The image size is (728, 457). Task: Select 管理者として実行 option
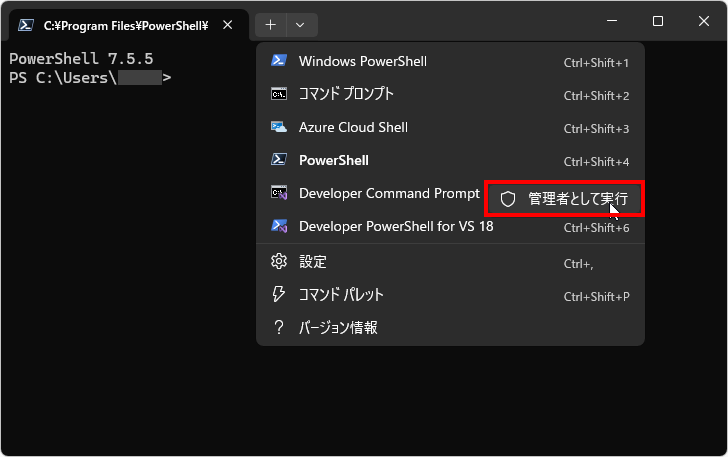(577, 199)
